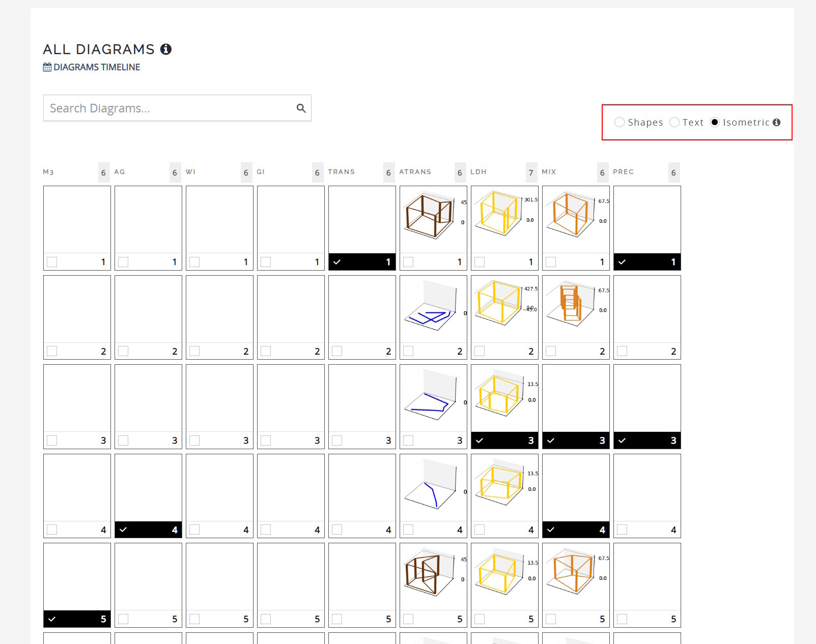Open LDH diagram 5 yellow cube thumbnail
Screen dimensions: 816x644
[504, 577]
